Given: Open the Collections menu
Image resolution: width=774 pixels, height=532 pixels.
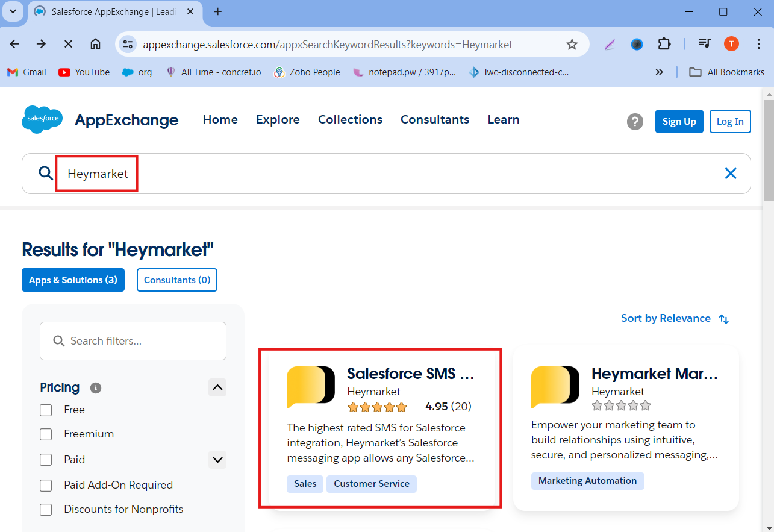Looking at the screenshot, I should [x=350, y=119].
